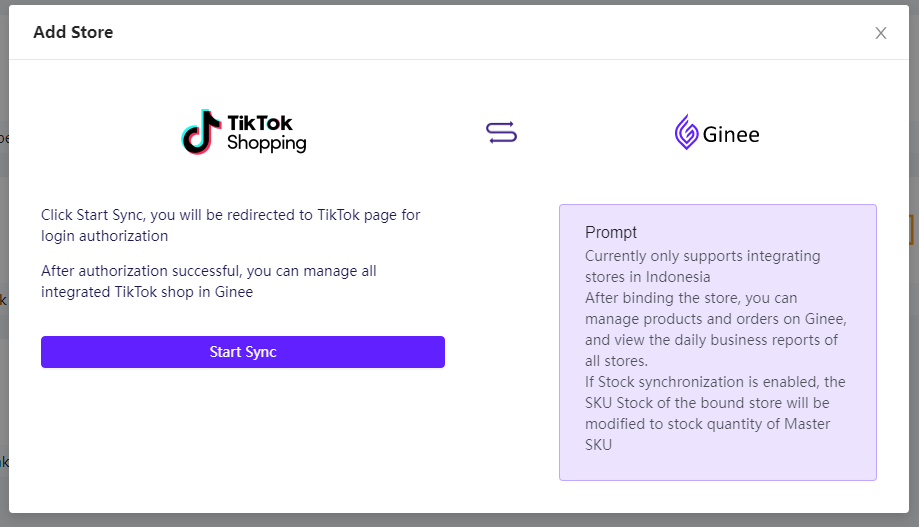The height and width of the screenshot is (527, 919).
Task: Select the Prompt heading
Action: [611, 232]
